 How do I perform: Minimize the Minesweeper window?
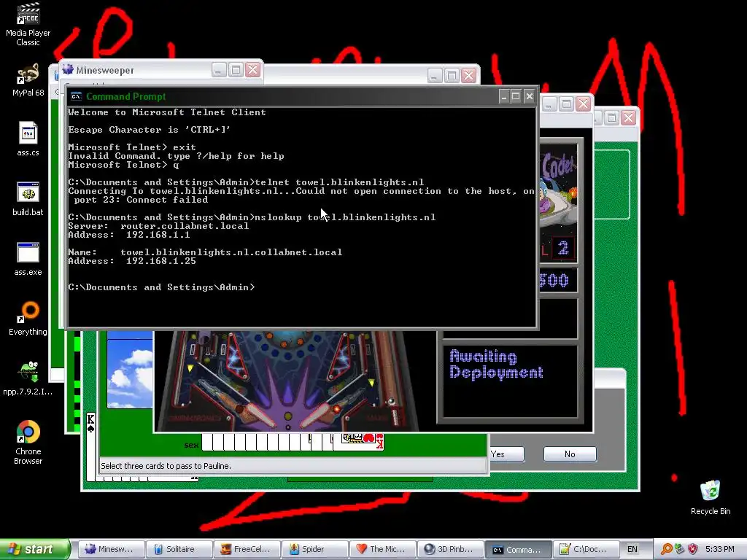click(x=219, y=70)
